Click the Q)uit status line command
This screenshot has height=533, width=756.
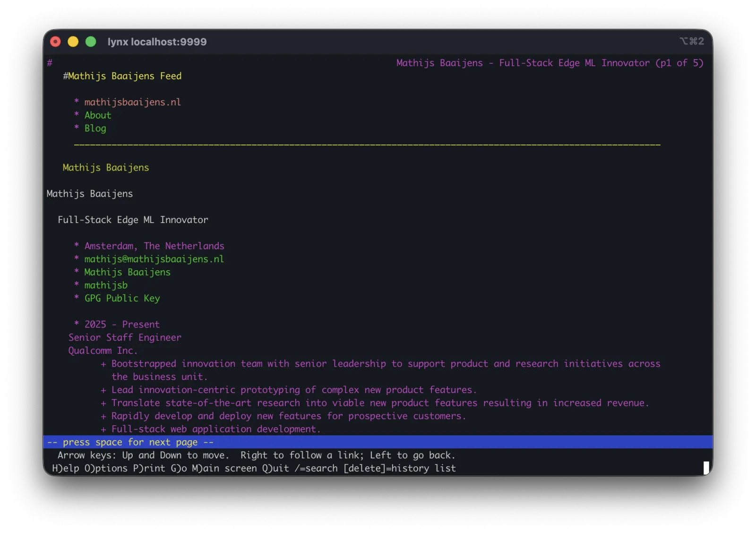point(276,468)
